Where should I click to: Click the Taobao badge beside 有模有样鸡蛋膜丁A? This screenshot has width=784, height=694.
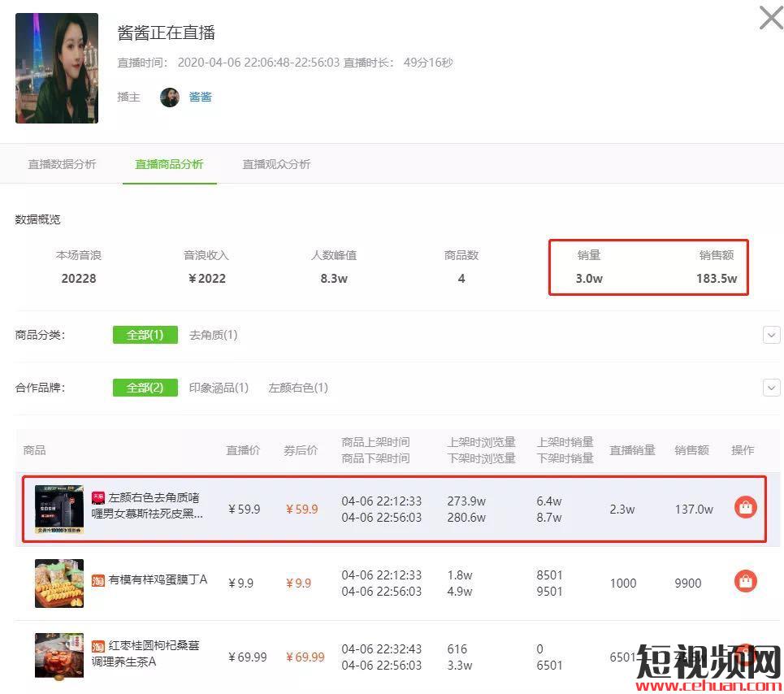[98, 579]
